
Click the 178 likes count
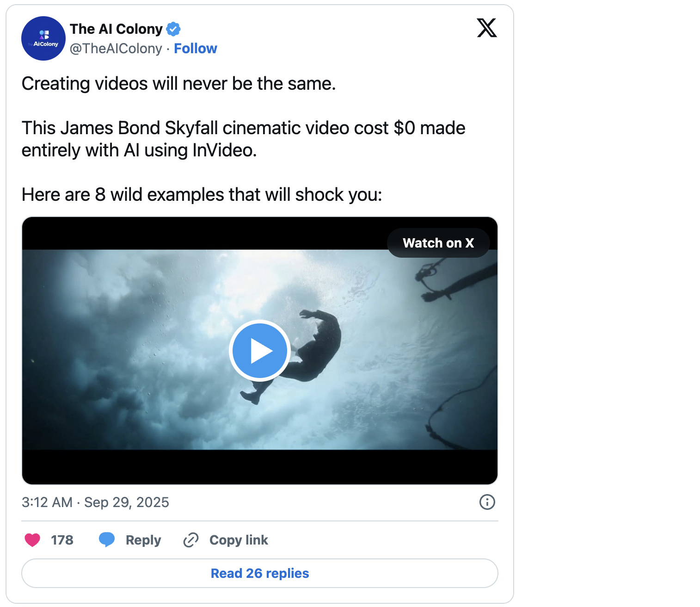(x=62, y=540)
